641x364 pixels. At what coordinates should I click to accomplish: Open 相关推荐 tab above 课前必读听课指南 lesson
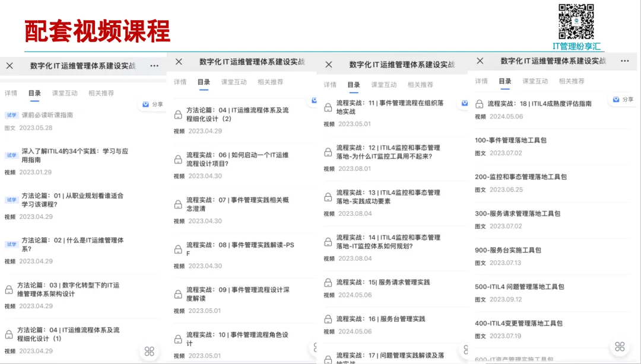[x=101, y=93]
